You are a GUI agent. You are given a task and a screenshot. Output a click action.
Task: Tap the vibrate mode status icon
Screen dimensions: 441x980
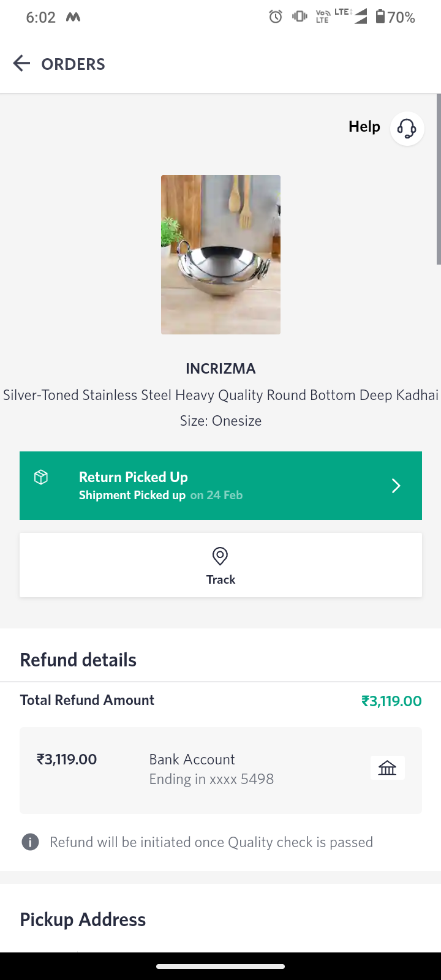pos(300,17)
